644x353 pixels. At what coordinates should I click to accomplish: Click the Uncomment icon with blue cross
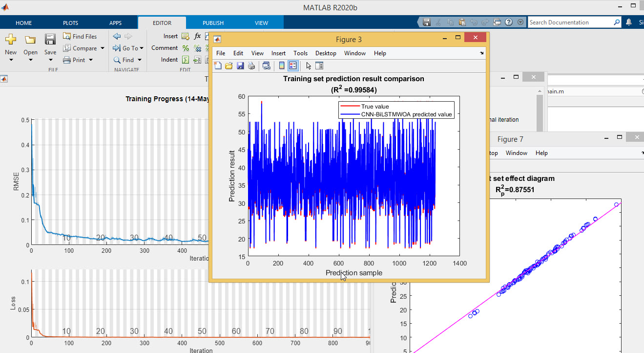point(198,48)
